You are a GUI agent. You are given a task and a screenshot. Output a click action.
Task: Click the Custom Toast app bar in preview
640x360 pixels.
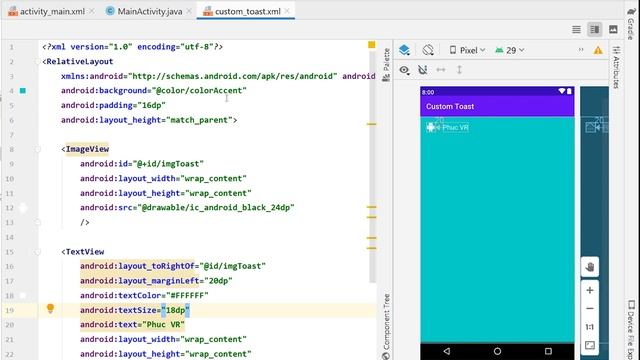(497, 107)
